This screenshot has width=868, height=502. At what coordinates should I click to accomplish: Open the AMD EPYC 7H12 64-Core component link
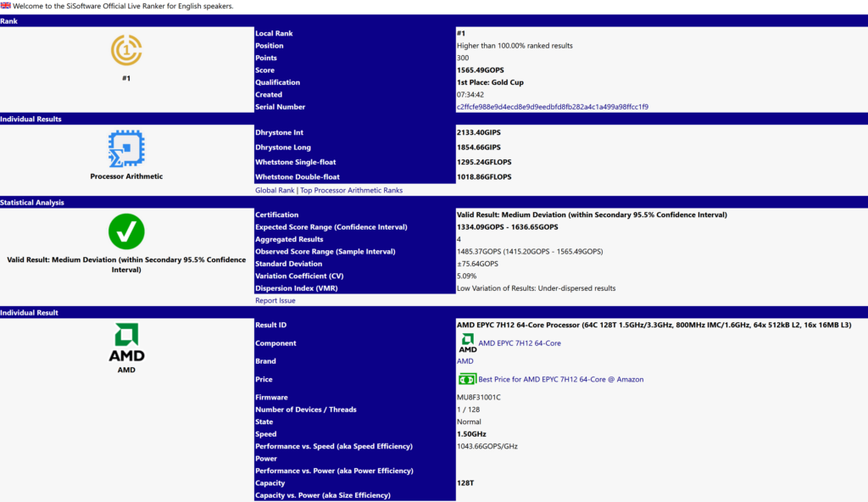tap(520, 343)
